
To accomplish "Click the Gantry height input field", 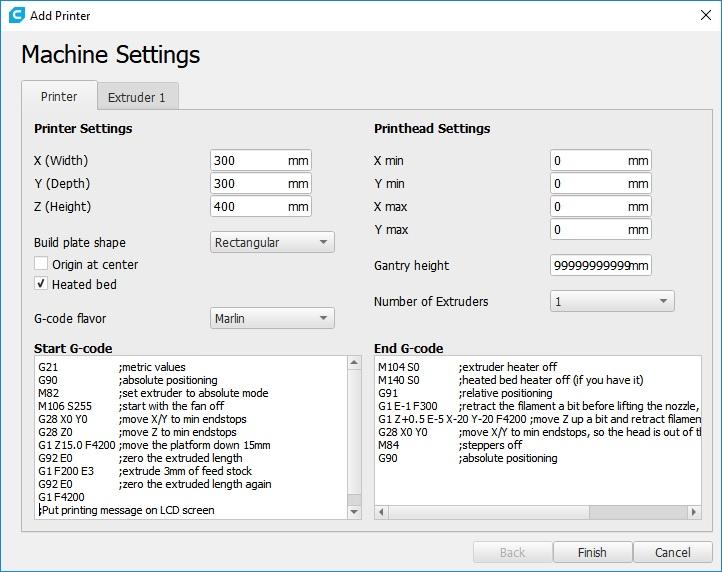I will [x=590, y=265].
